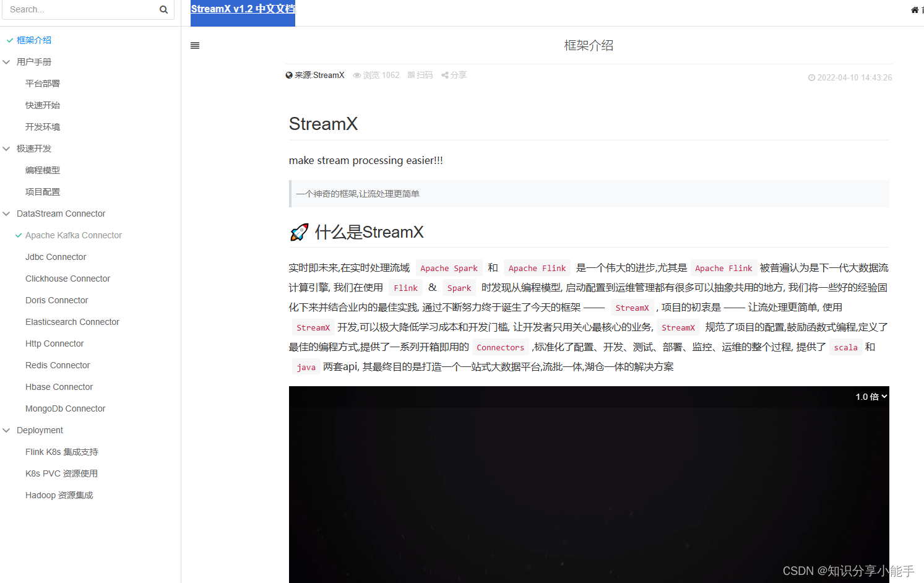Click the globe icon beside 来源:StreamX
This screenshot has width=924, height=583.
pyautogui.click(x=289, y=76)
